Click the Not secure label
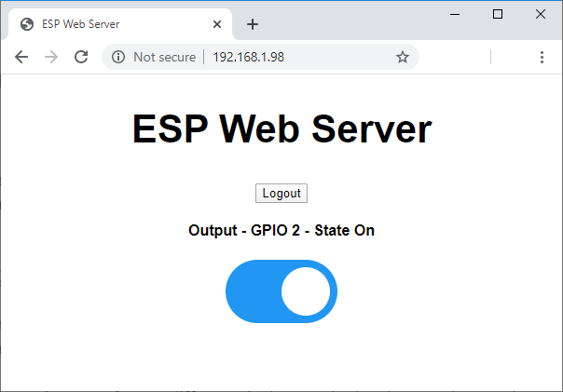This screenshot has height=392, width=563. click(164, 57)
